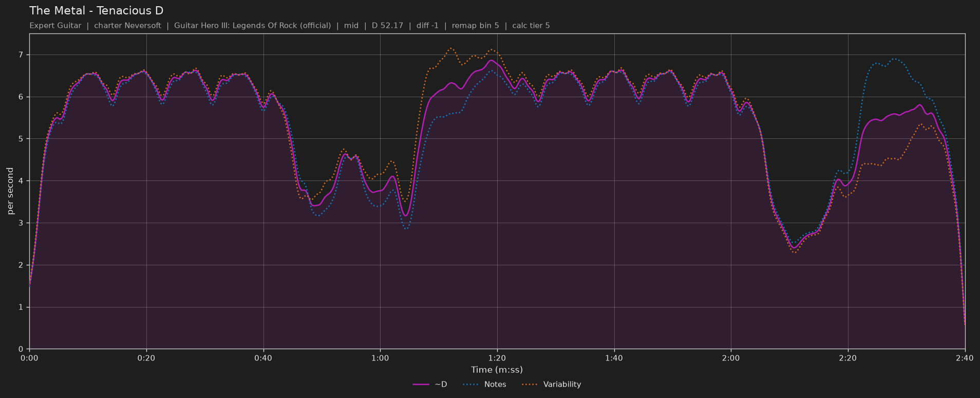Click 'charter Neversoft' in the subtitle
The image size is (980, 398).
pyautogui.click(x=127, y=25)
